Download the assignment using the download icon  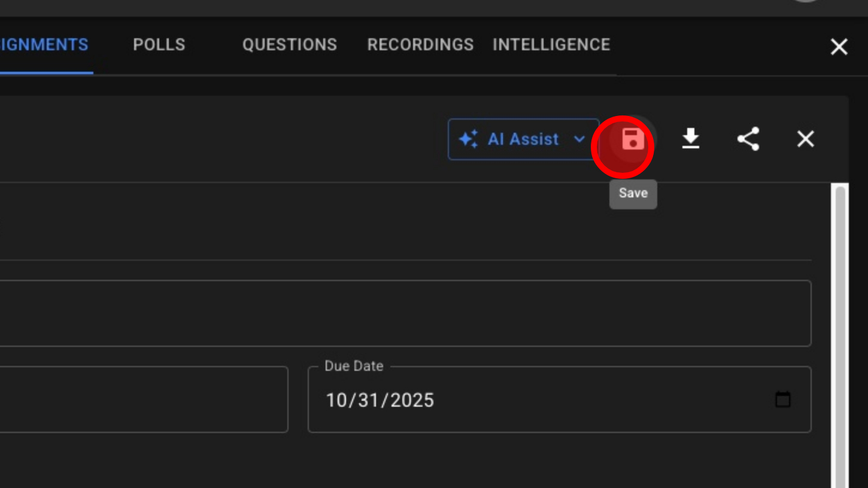(690, 139)
